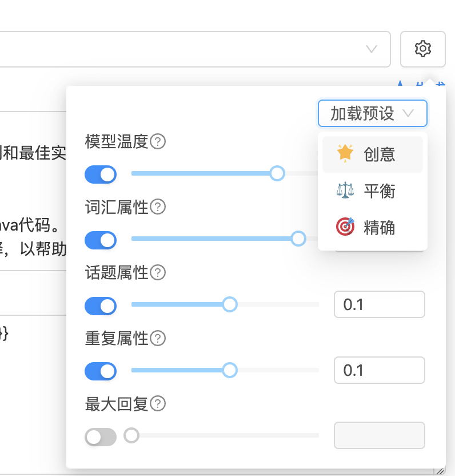Click help icon next to 重复属性
455x476 pixels.
[158, 338]
